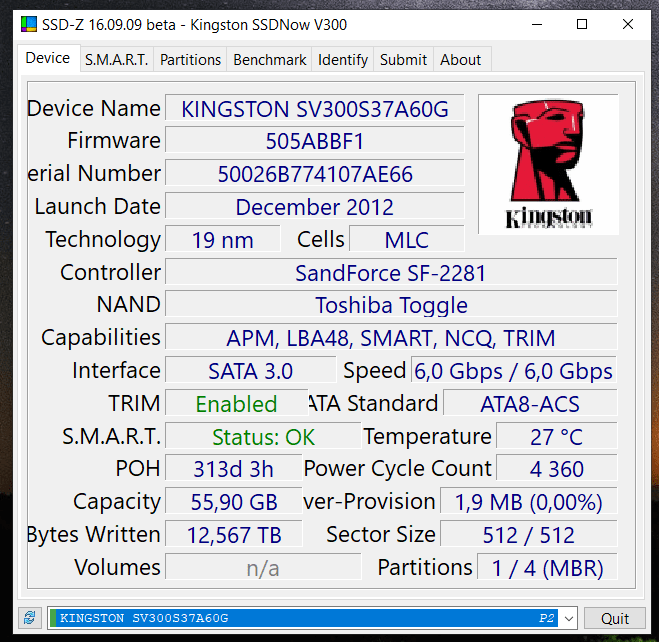Image resolution: width=659 pixels, height=642 pixels.
Task: Open the Identify tab
Action: [343, 60]
